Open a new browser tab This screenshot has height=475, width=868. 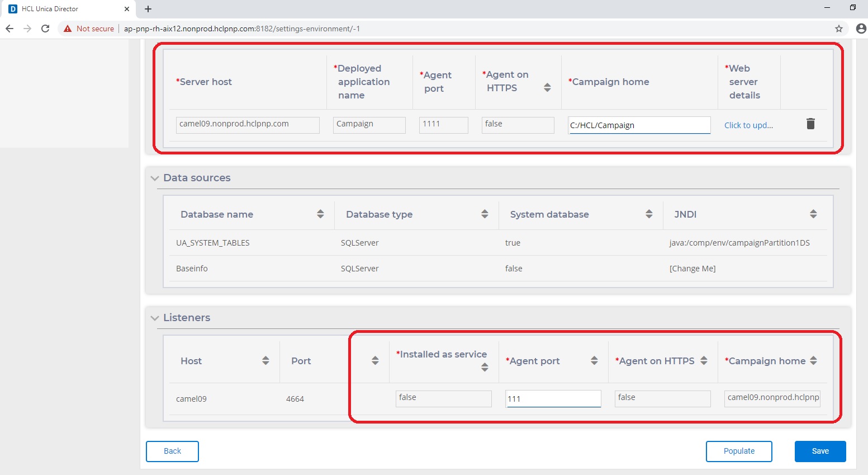click(148, 9)
